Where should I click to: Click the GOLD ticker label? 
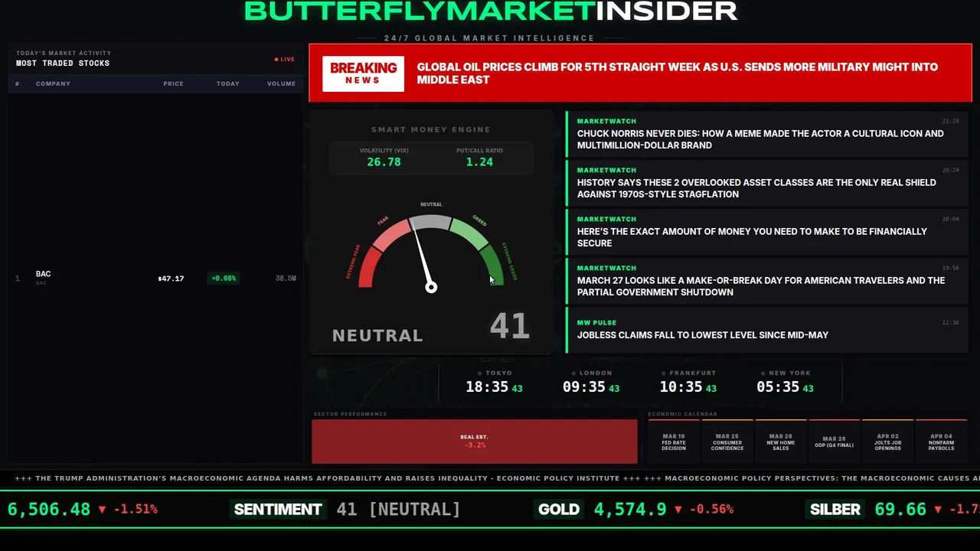[559, 509]
